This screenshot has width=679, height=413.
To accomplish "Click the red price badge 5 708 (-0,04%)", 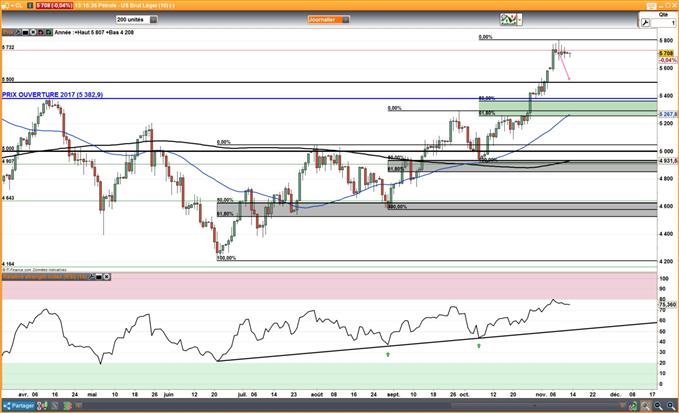I will (54, 5).
